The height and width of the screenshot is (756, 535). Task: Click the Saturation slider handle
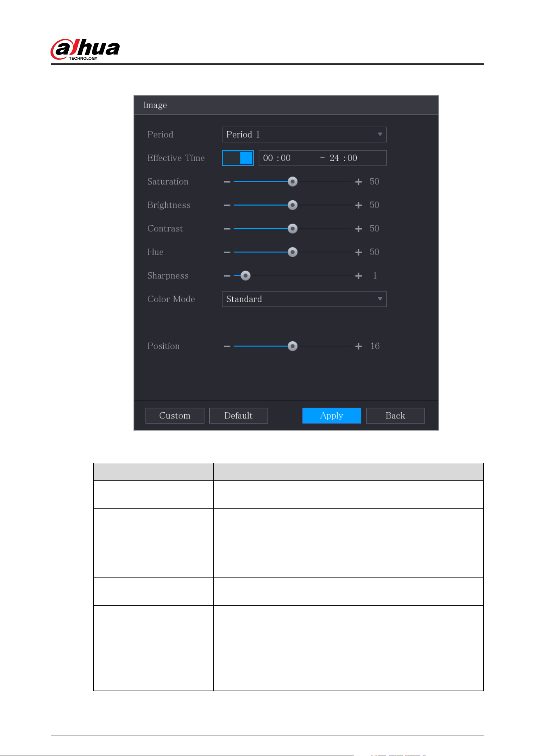[293, 182]
